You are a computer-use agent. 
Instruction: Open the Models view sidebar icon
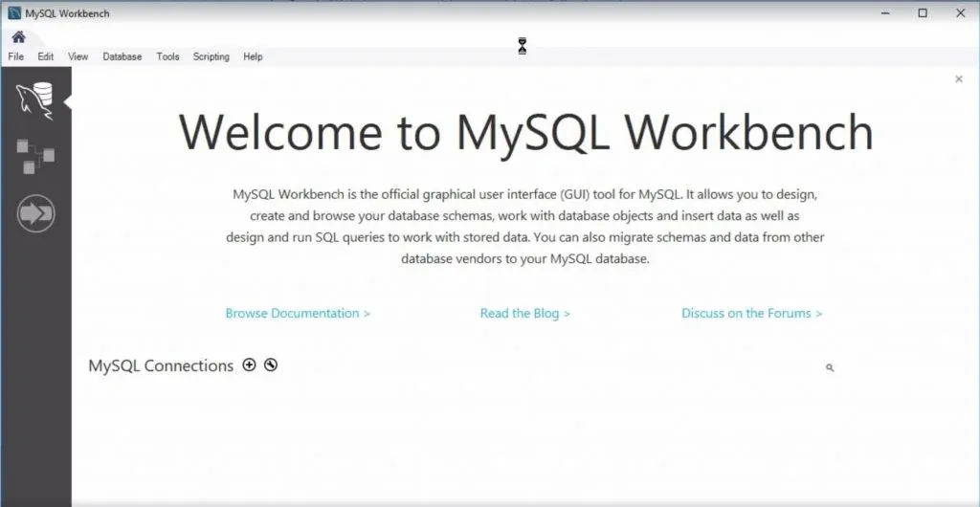(35, 156)
